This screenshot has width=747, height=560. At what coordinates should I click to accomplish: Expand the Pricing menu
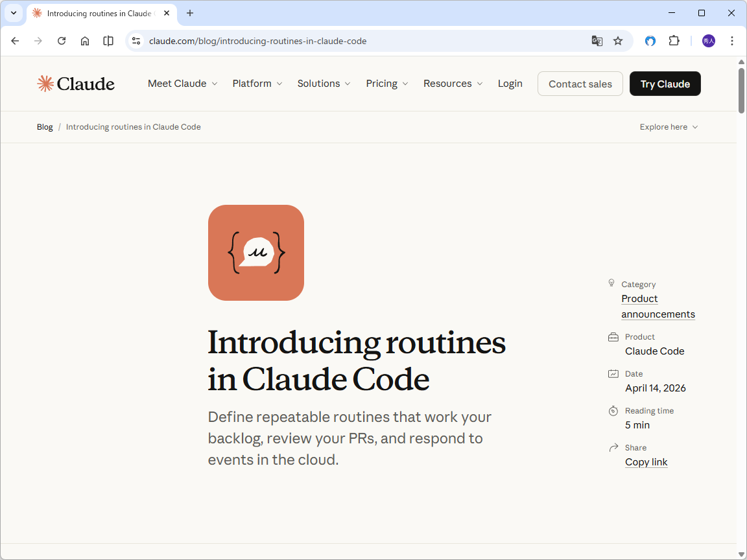tap(387, 84)
